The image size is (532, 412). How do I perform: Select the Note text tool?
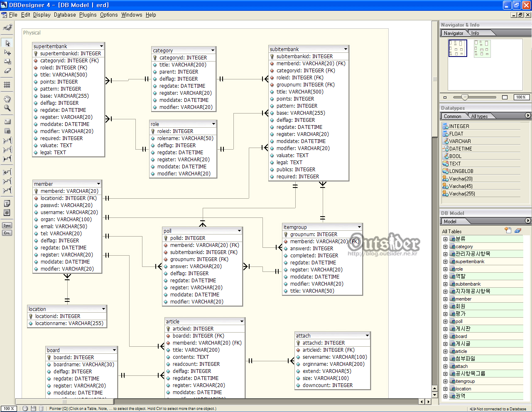(7, 204)
